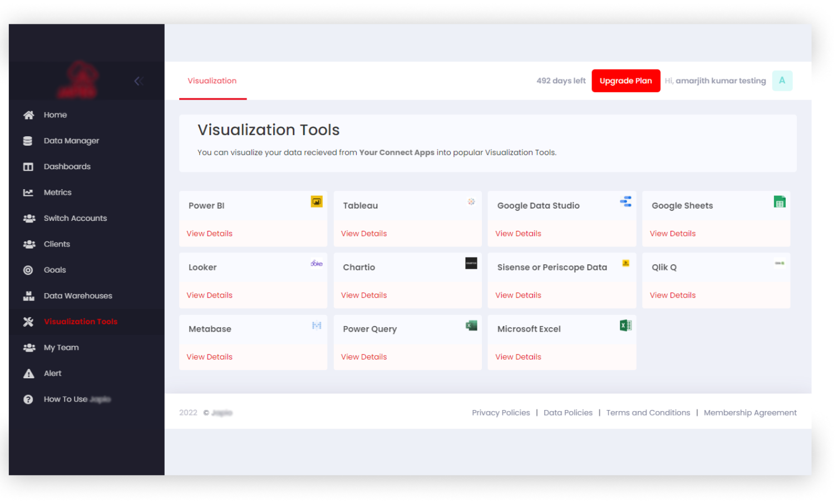
Task: Open View Details under Google Sheets
Action: coord(673,234)
